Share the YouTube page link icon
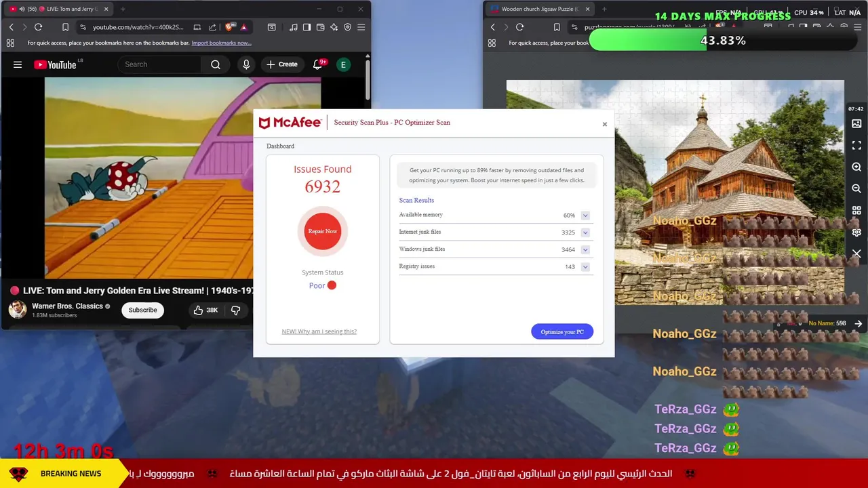Screen dimensions: 868x488 coord(212,27)
